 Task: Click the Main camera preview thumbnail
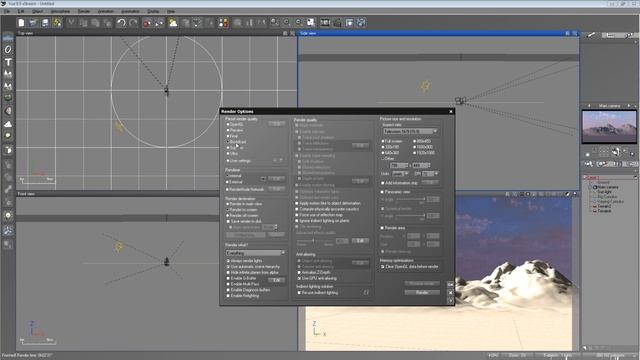click(609, 127)
